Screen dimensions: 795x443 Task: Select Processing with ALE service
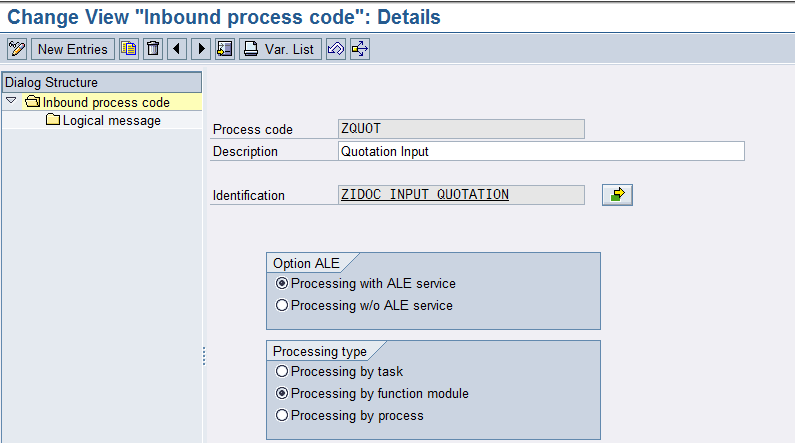(x=282, y=284)
